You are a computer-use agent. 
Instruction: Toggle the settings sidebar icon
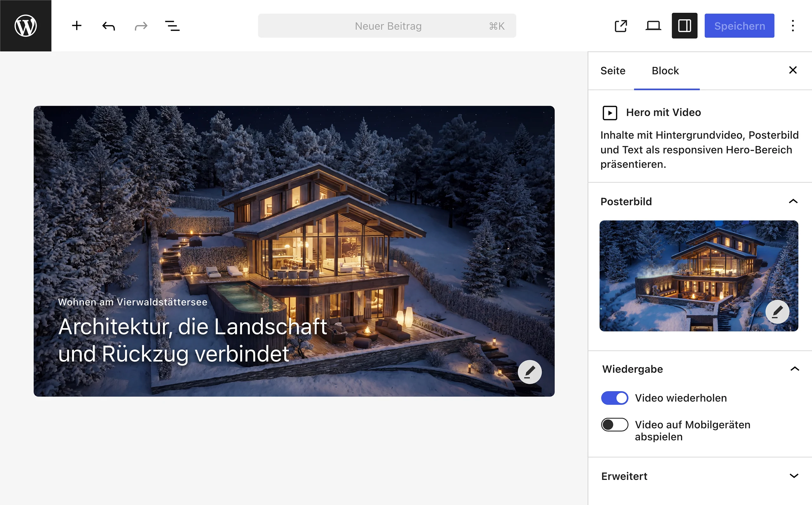point(684,26)
